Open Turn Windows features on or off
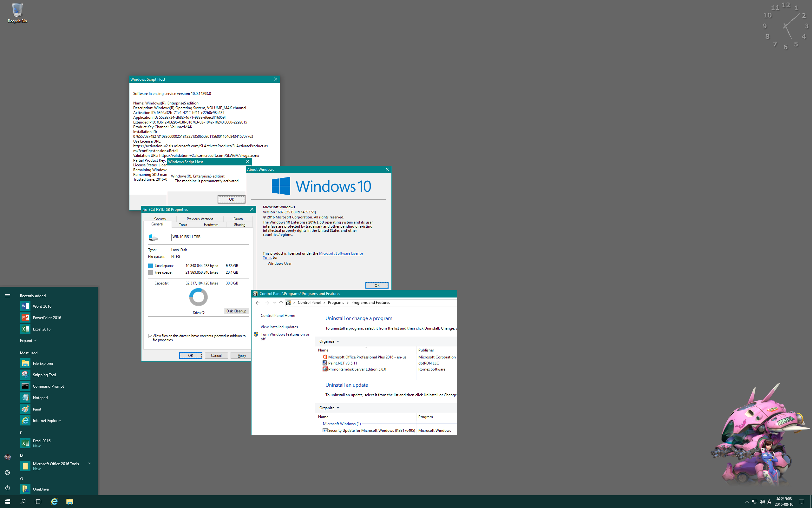The image size is (812, 508). coord(285,336)
